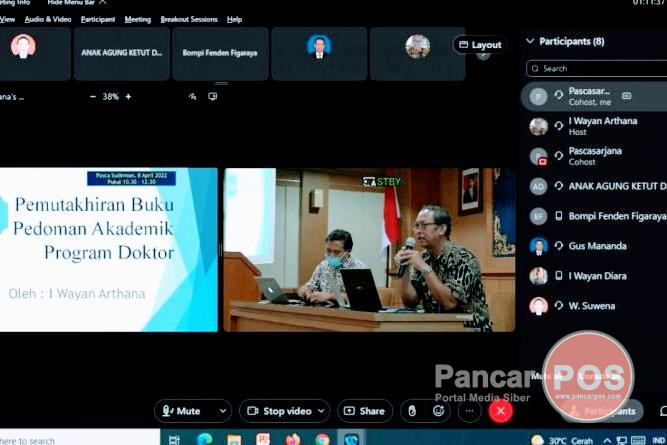This screenshot has height=445, width=667.
Task: Open the Layout button
Action: click(x=480, y=45)
